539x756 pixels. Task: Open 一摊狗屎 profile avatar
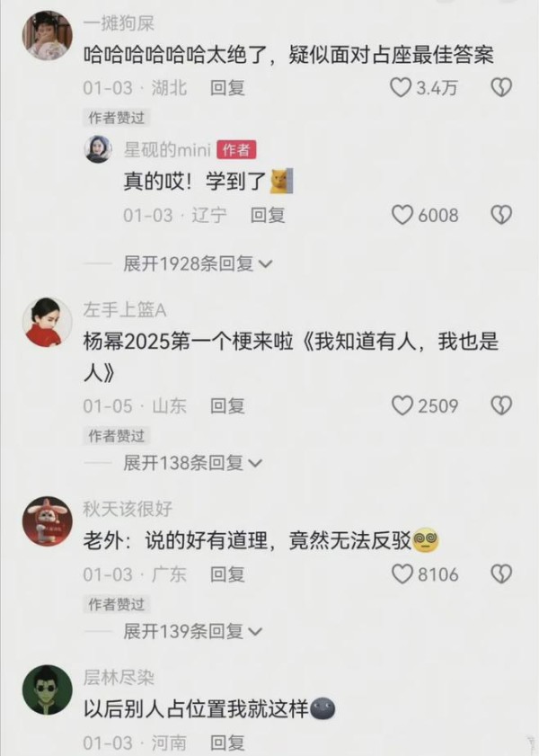(48, 35)
